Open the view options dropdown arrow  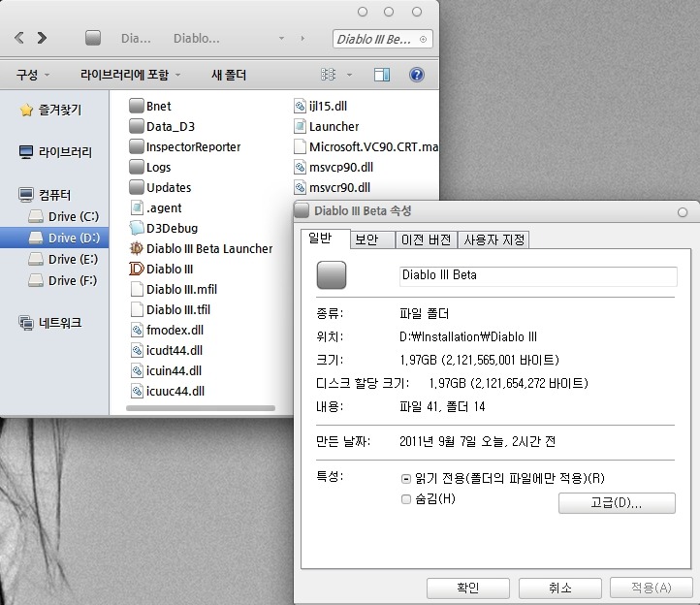(350, 75)
